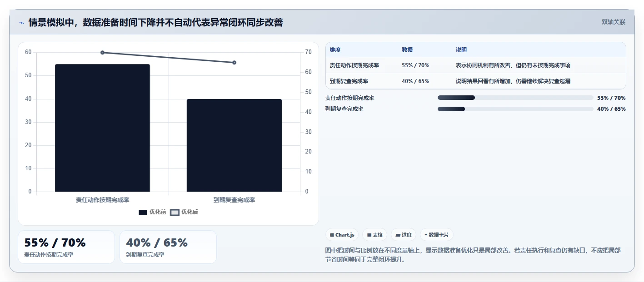Screen dimensions: 644x282
Task: Click the line point at value 65
Action: click(x=234, y=63)
